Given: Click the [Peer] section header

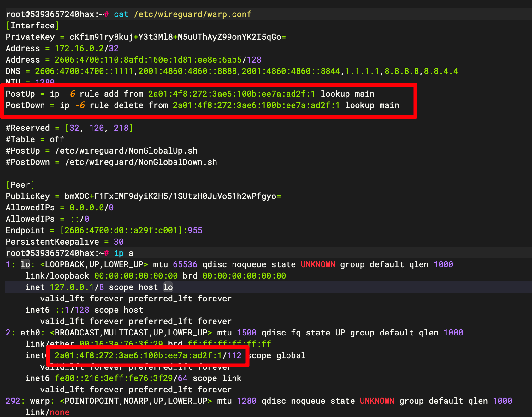Looking at the screenshot, I should point(20,185).
